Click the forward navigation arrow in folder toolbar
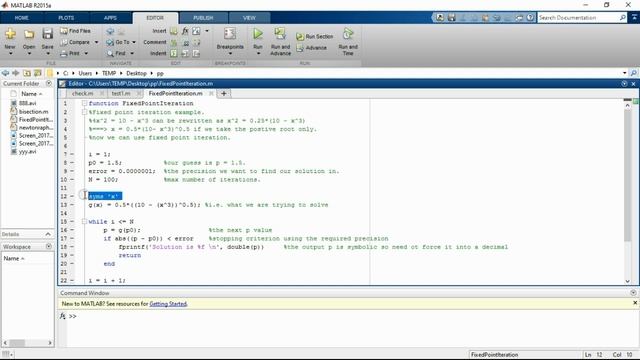The width and height of the screenshot is (640, 360). pyautogui.click(x=16, y=73)
